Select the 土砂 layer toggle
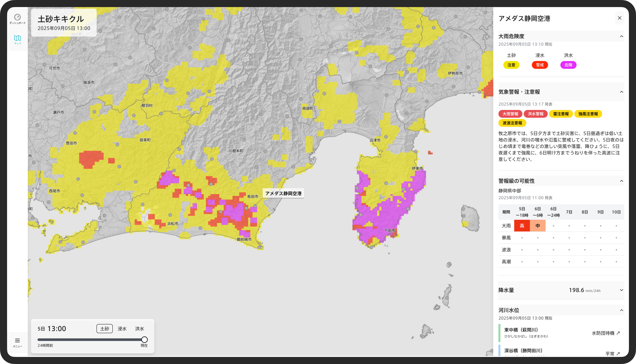The height and width of the screenshot is (364, 636). pyautogui.click(x=104, y=328)
